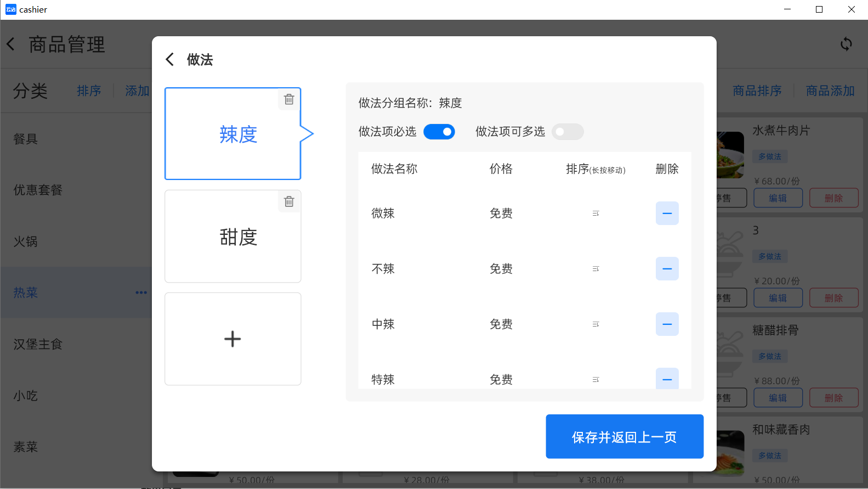Click the sort handle for 不辣
Viewport: 868px width, 489px height.
click(595, 269)
